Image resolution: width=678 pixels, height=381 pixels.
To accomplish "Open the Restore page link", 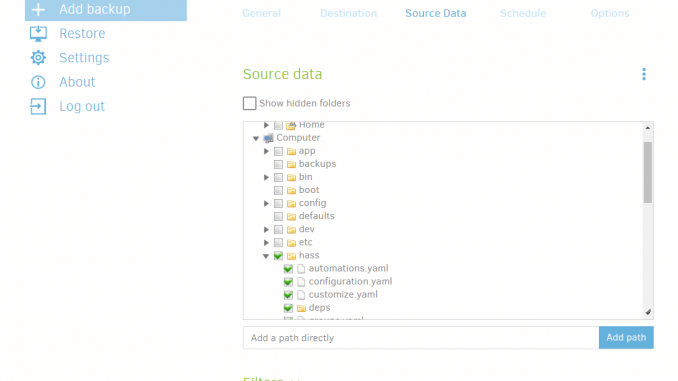I will coord(82,33).
